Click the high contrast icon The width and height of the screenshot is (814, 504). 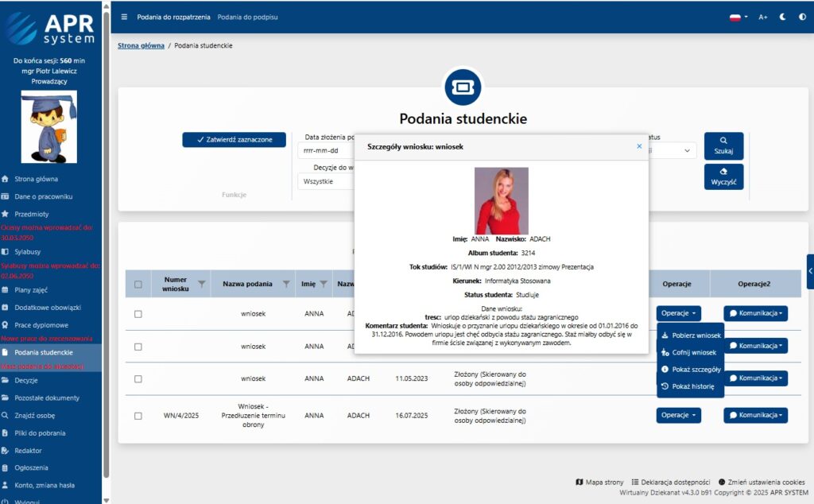801,17
